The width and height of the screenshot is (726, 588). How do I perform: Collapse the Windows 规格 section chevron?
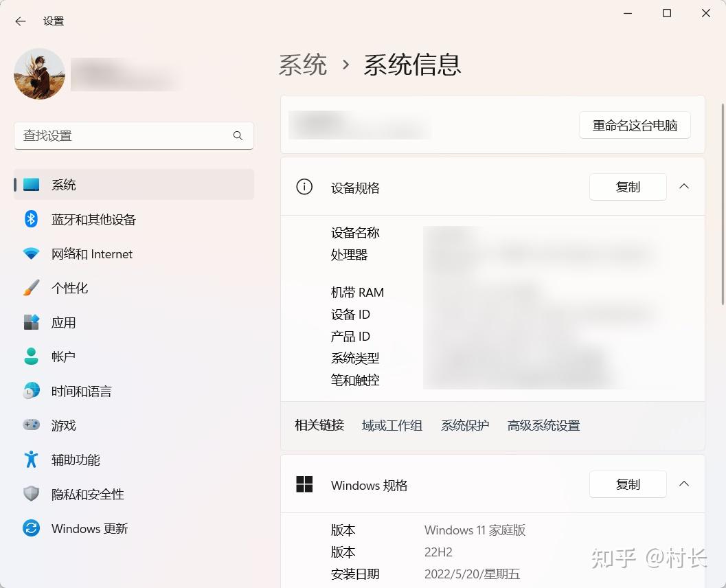tap(684, 484)
